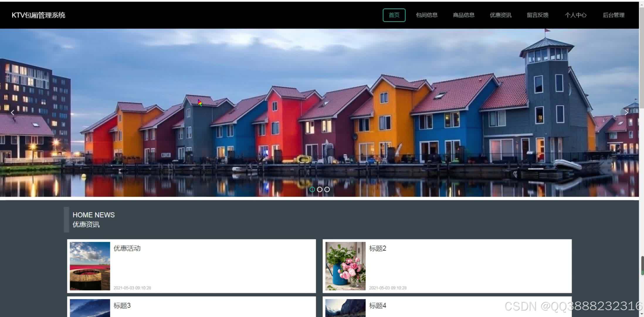Open the 包间信息 menu item
The width and height of the screenshot is (644, 317).
(427, 15)
